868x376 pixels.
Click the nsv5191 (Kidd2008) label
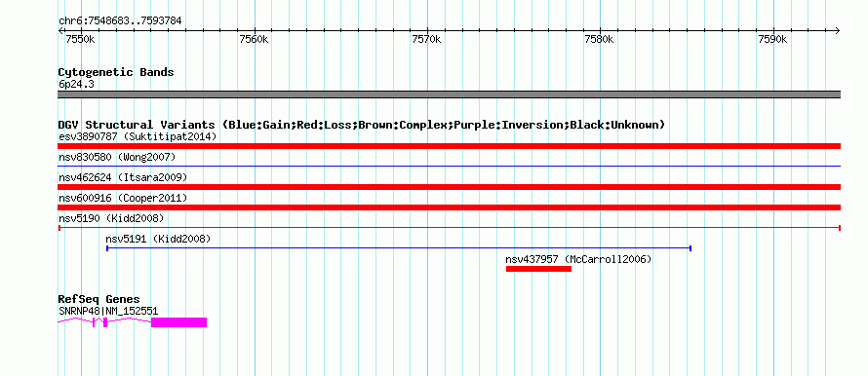pyautogui.click(x=158, y=239)
